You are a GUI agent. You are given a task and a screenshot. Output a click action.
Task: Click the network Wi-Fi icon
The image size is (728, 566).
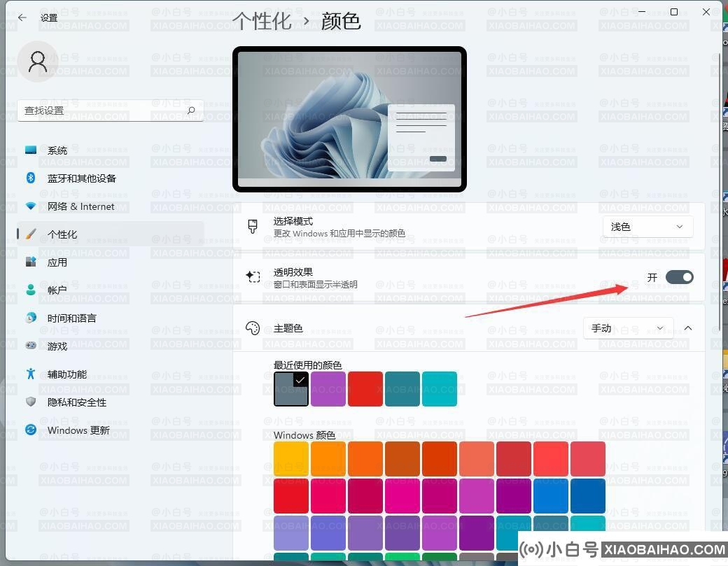[31, 206]
